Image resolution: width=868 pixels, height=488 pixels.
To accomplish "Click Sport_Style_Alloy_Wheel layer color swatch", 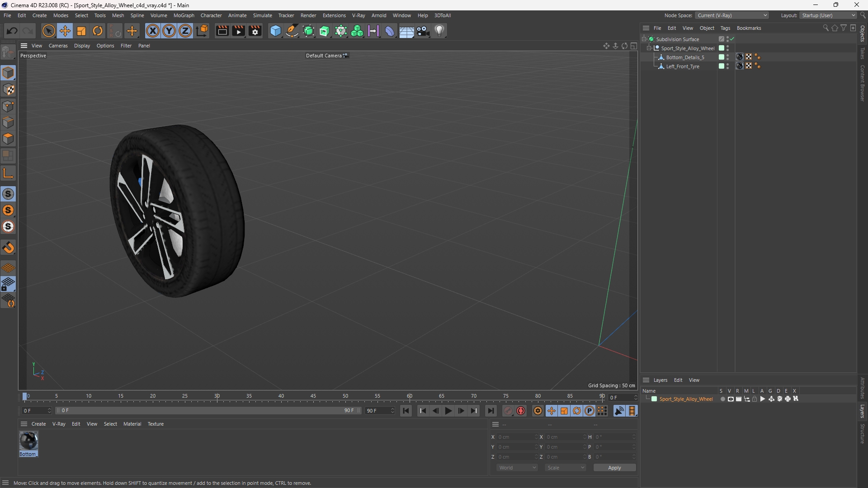I will tap(654, 399).
